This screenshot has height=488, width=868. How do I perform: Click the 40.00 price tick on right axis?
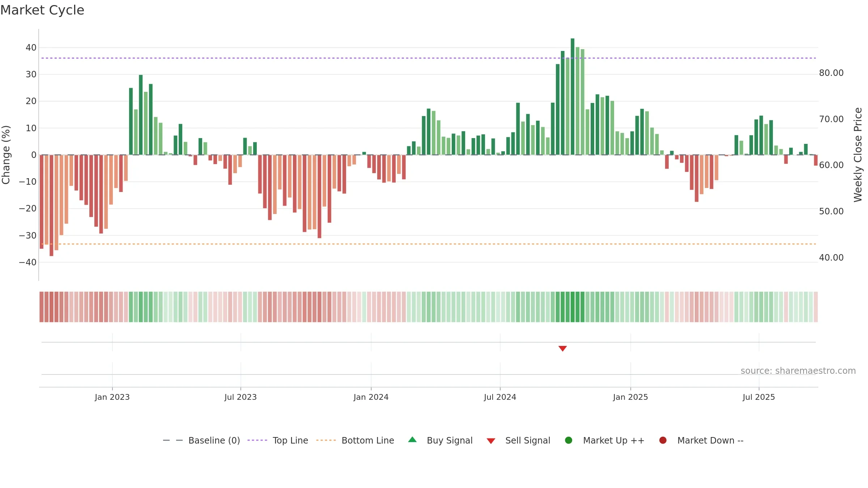[831, 257]
